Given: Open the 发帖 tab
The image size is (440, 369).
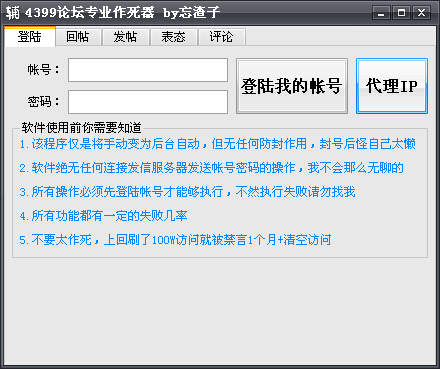Looking at the screenshot, I should [126, 37].
